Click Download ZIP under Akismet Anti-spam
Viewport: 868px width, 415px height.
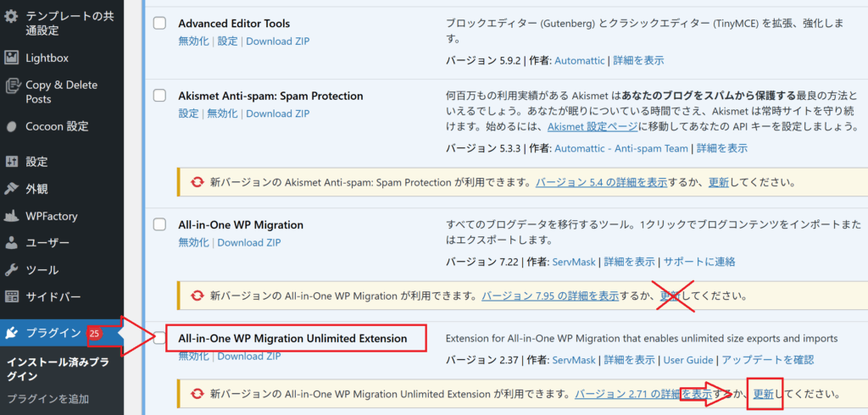[278, 113]
